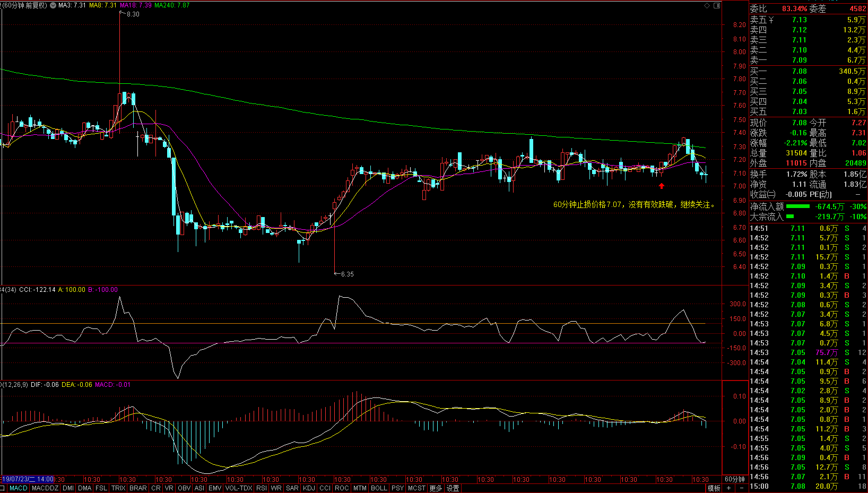
Task: Select the ROC indicator tab
Action: click(342, 488)
